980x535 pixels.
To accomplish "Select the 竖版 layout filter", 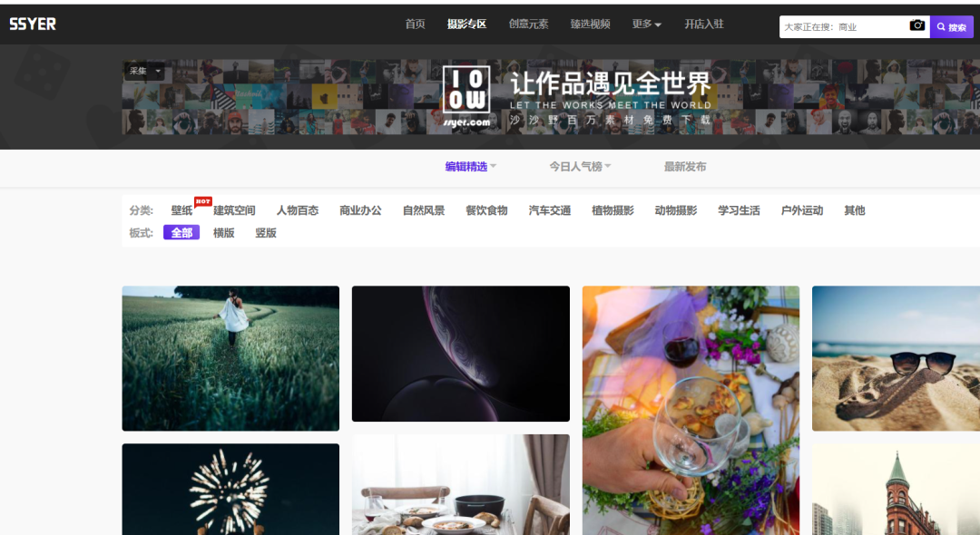I will [x=265, y=233].
